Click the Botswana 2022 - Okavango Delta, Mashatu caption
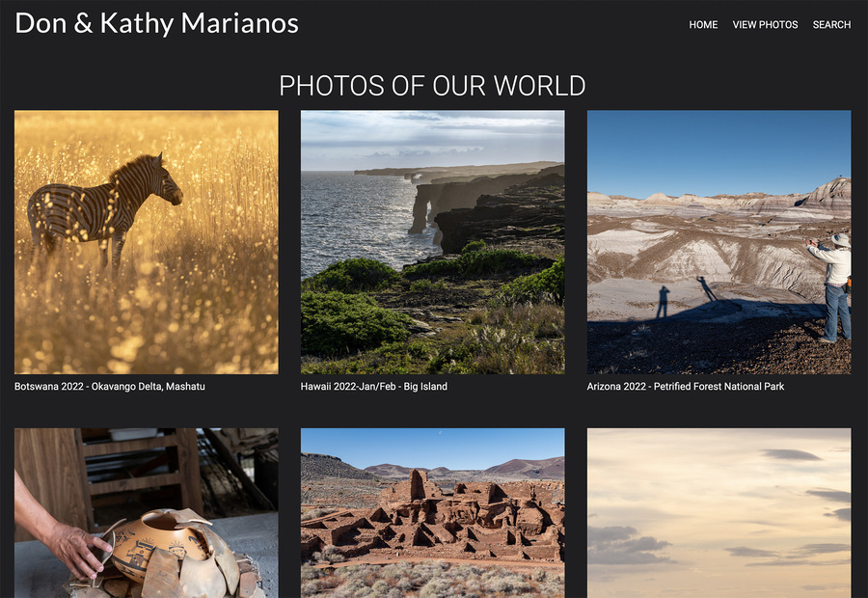The image size is (868, 598). 110,387
